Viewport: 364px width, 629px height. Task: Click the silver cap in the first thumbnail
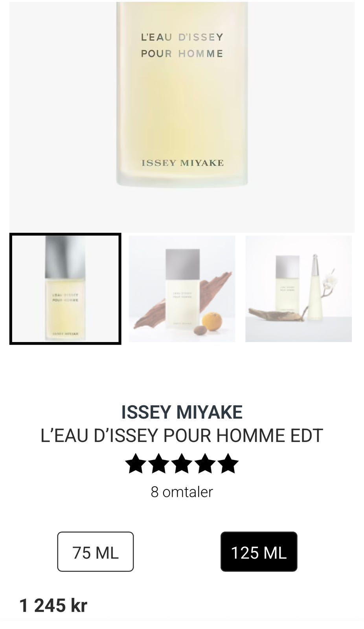click(65, 257)
